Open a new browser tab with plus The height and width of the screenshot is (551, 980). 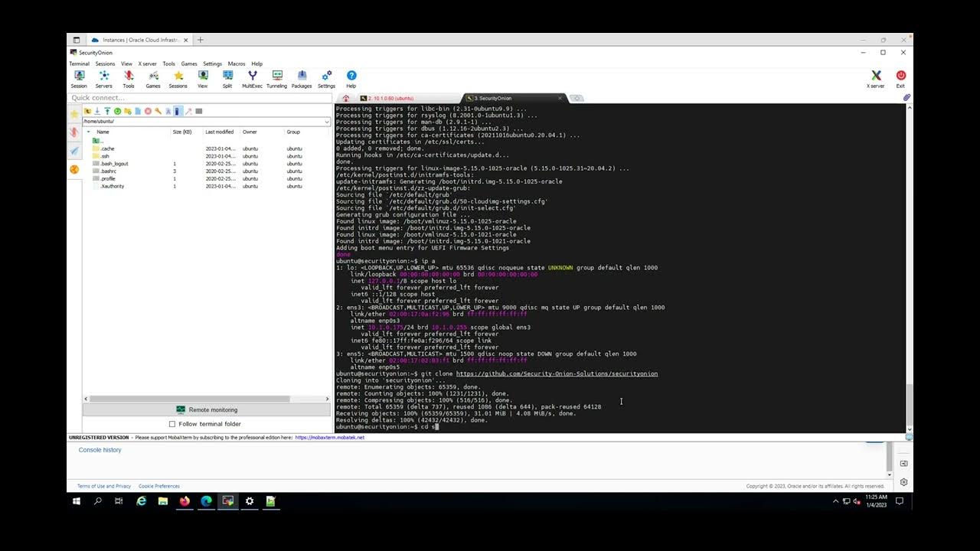click(x=201, y=40)
